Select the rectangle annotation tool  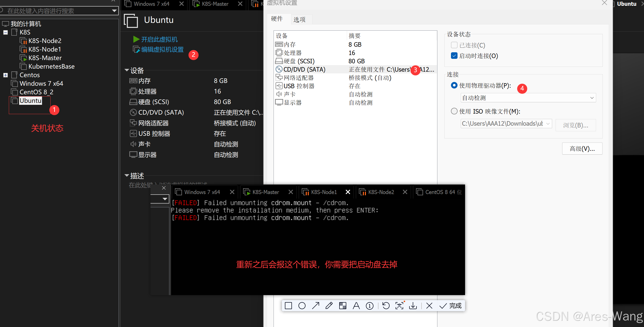point(288,306)
